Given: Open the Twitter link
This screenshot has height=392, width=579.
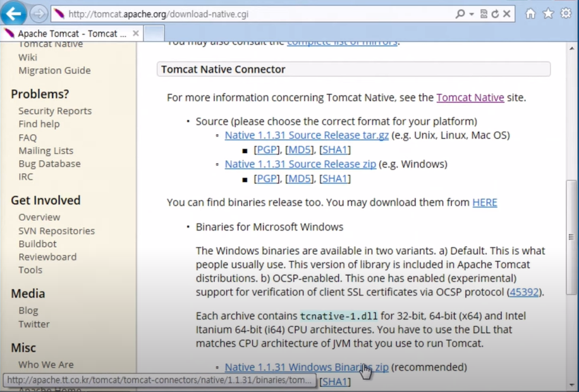Looking at the screenshot, I should point(34,324).
